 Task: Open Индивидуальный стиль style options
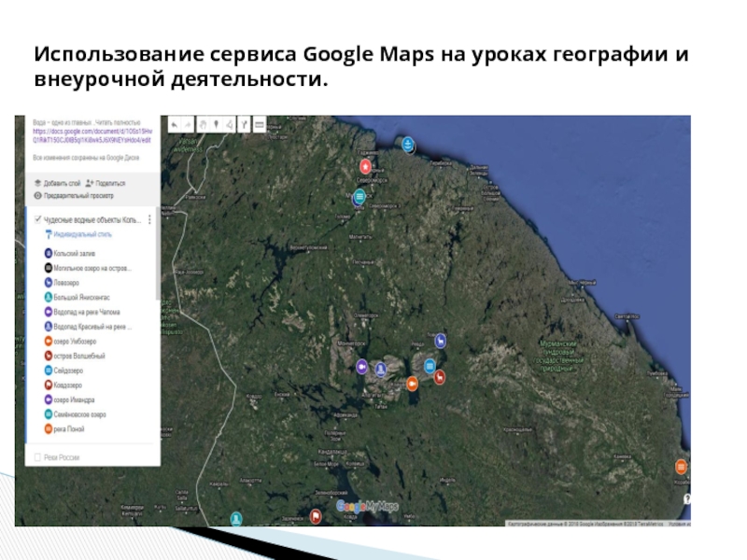point(82,234)
